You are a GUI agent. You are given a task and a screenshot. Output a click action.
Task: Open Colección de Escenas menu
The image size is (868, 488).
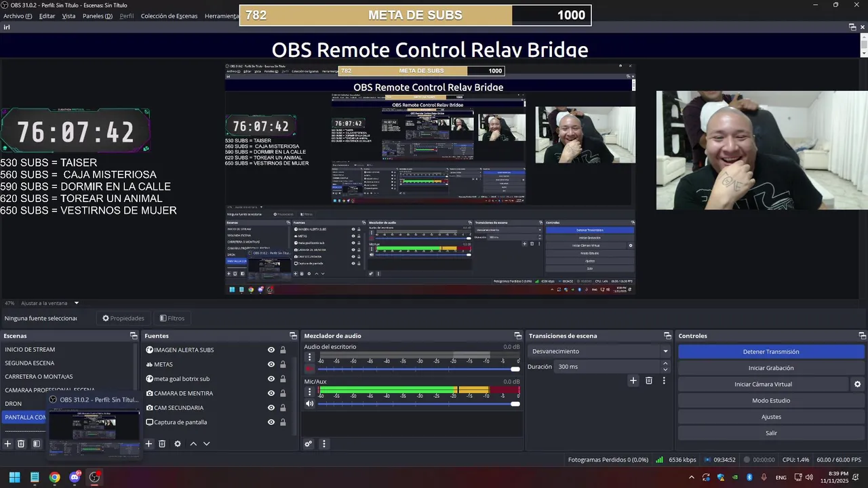(170, 16)
